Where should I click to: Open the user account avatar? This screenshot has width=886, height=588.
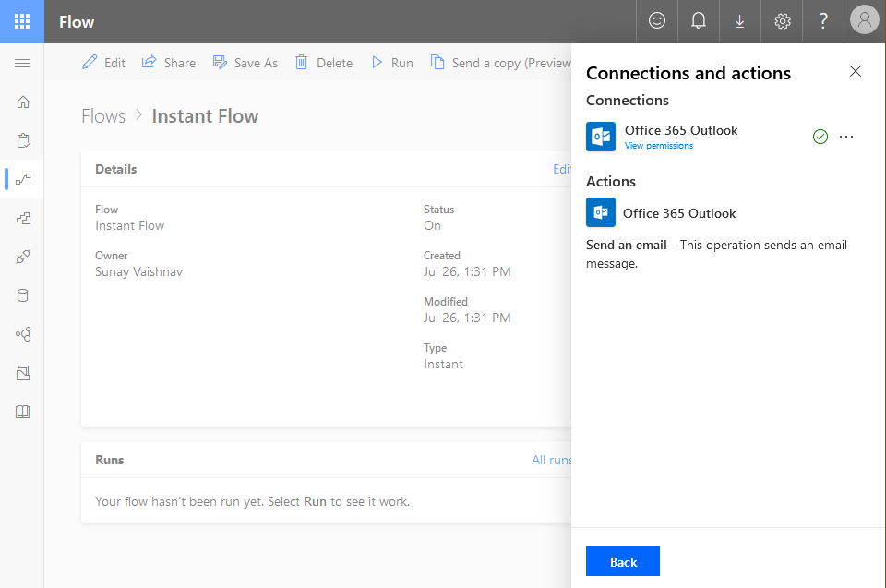click(x=865, y=20)
